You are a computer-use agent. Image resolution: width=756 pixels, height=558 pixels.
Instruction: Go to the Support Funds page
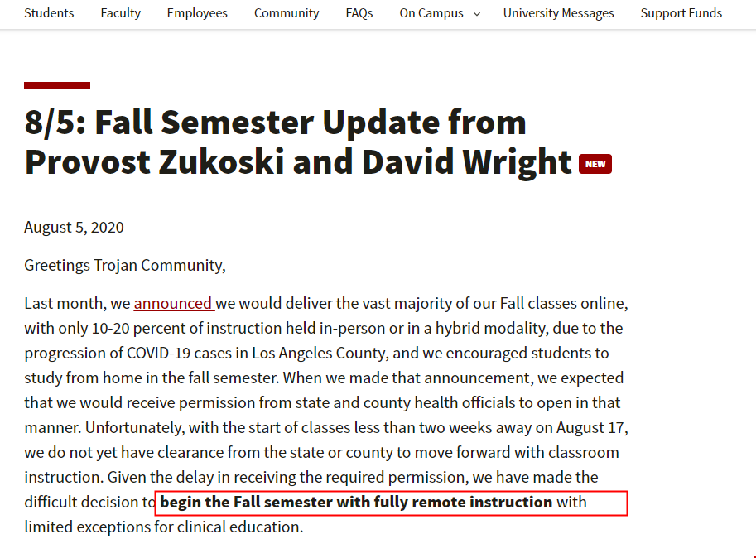[x=681, y=13]
